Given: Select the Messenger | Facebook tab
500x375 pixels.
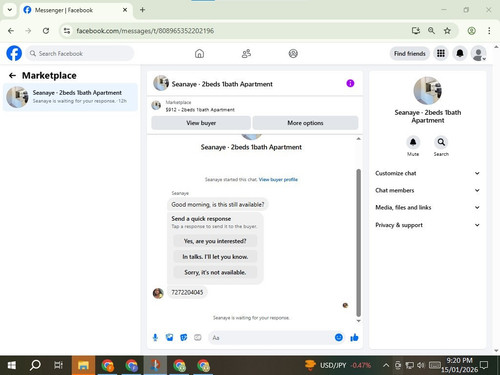Looking at the screenshot, I should click(76, 10).
